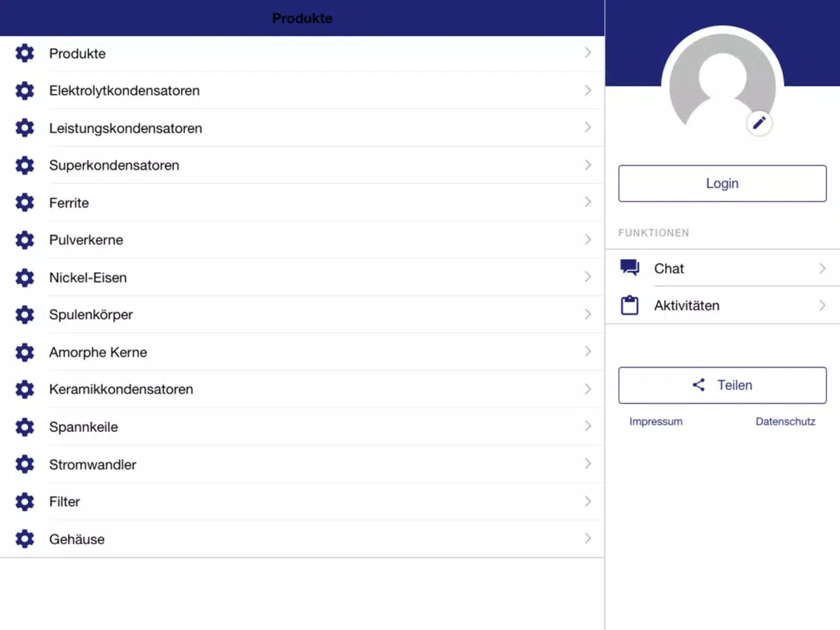Select the Spulenkörper menu entry
The image size is (840, 630).
click(x=302, y=314)
